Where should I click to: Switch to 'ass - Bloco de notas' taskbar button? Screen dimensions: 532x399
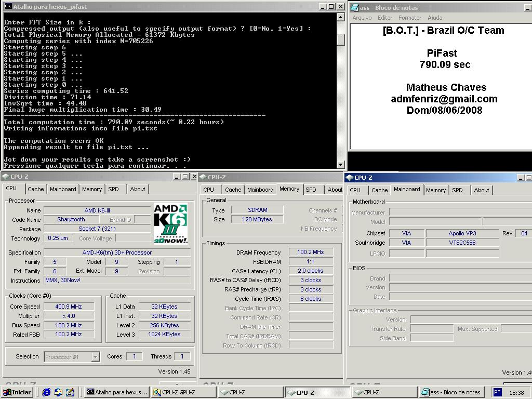pyautogui.click(x=451, y=392)
